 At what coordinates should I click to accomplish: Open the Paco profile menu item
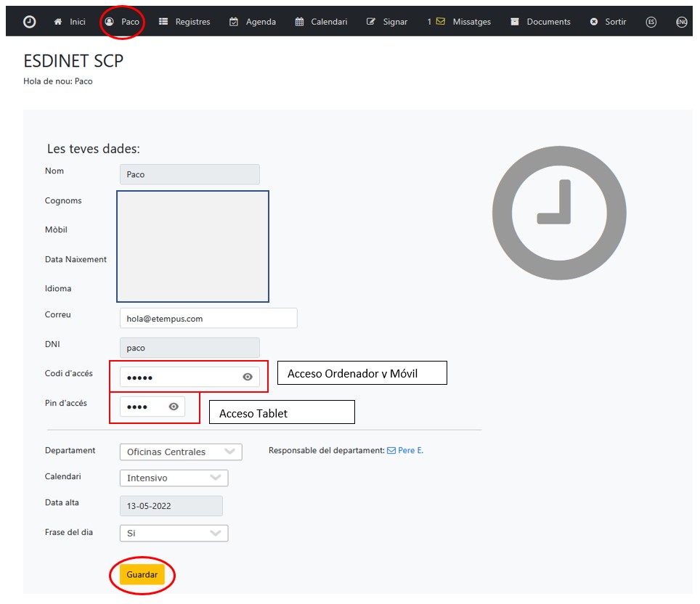pyautogui.click(x=130, y=22)
